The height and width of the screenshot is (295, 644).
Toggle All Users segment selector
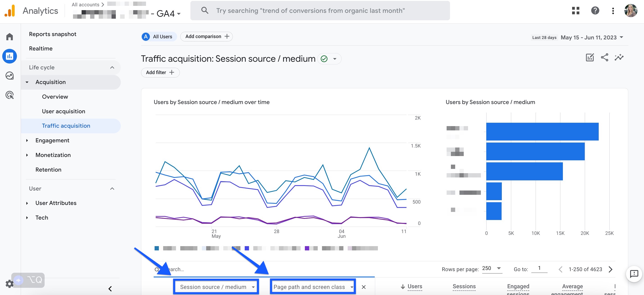(x=157, y=36)
